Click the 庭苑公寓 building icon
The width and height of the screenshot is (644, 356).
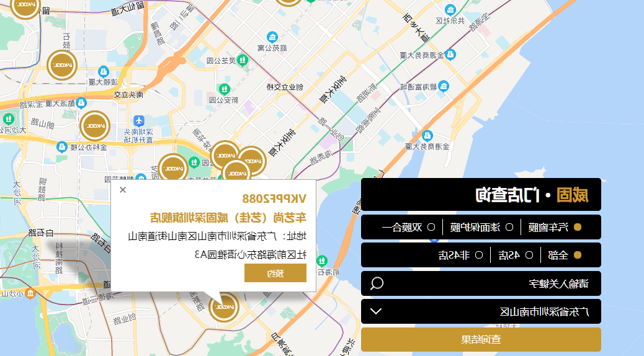point(272,37)
